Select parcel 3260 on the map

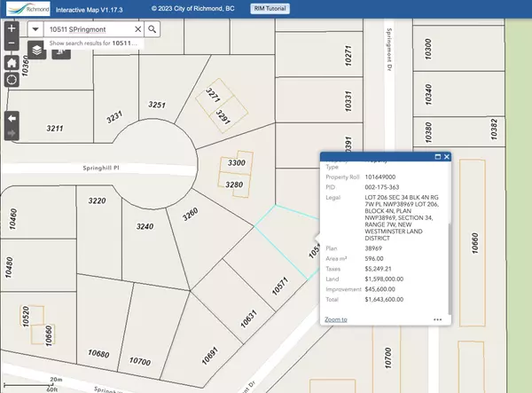tap(190, 215)
